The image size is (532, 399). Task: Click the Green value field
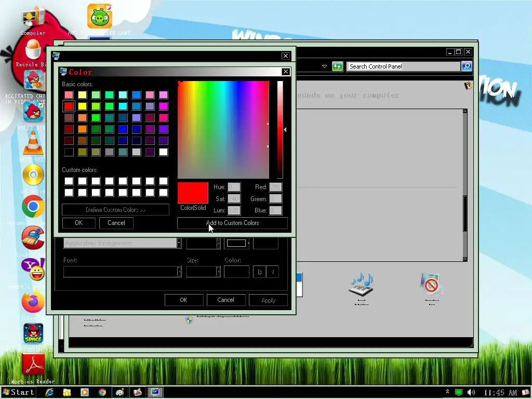[275, 198]
